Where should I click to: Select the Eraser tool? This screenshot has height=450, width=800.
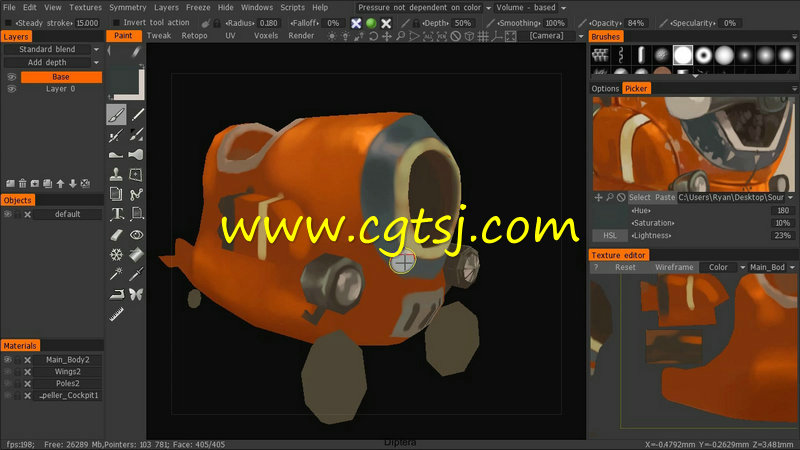117,235
